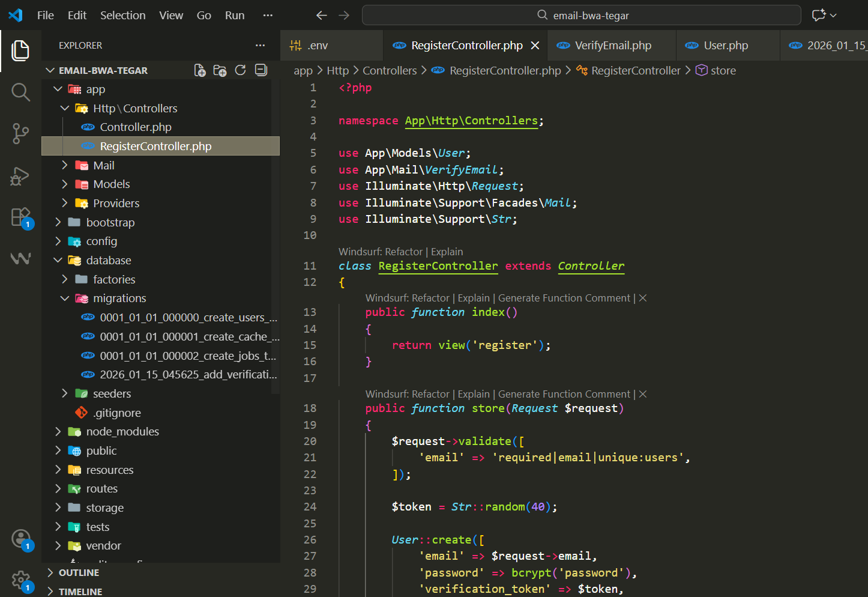Collapse all folders in explorer
868x597 pixels.
[x=261, y=70]
